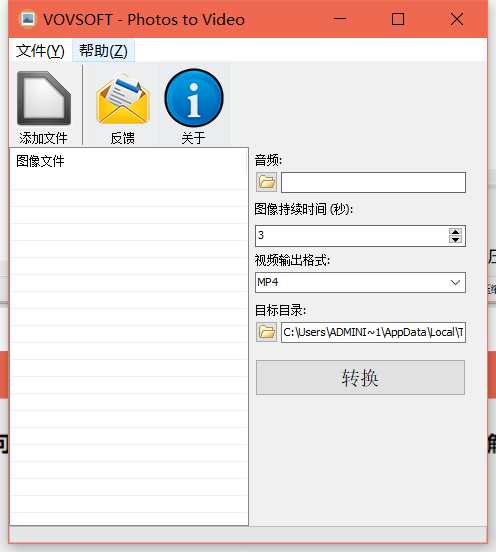
Task: Choose target directory via folder icon
Action: [x=266, y=332]
